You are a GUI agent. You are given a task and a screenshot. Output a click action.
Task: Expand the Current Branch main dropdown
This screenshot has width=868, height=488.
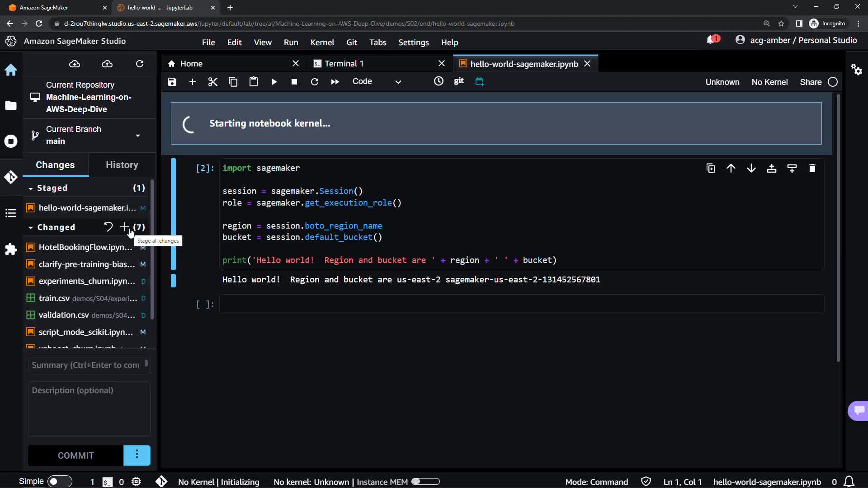[137, 136]
